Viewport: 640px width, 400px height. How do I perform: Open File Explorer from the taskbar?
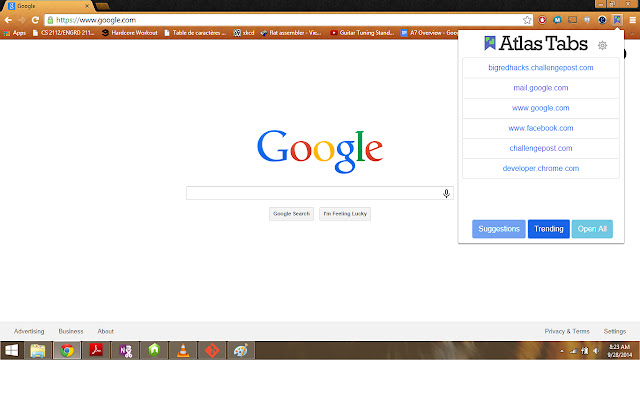(38, 350)
